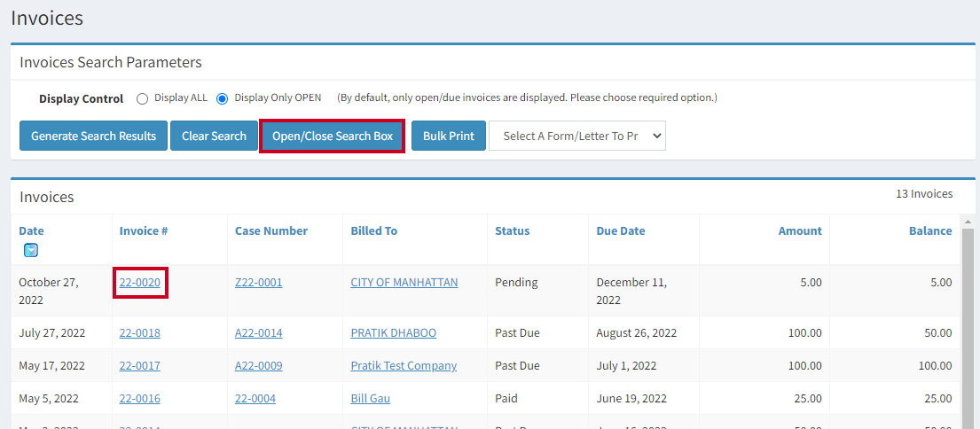Open the Select A Form/Letter dropdown

click(x=576, y=136)
